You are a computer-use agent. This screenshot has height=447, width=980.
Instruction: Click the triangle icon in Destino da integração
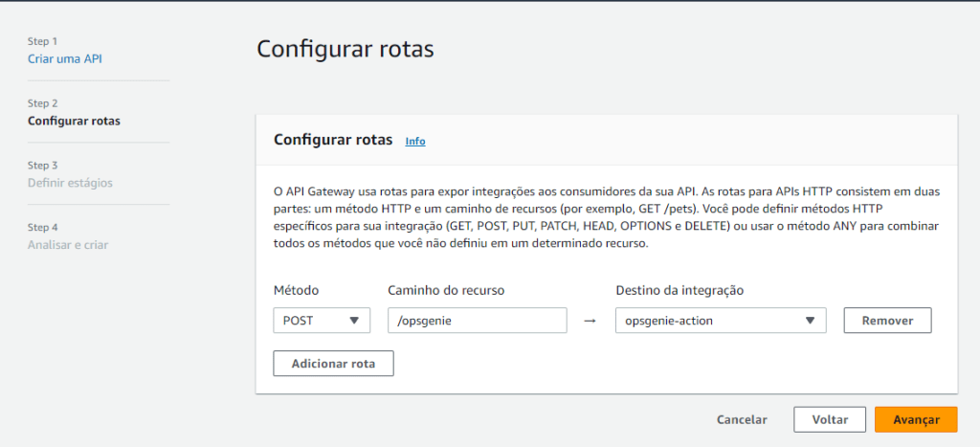(x=810, y=321)
